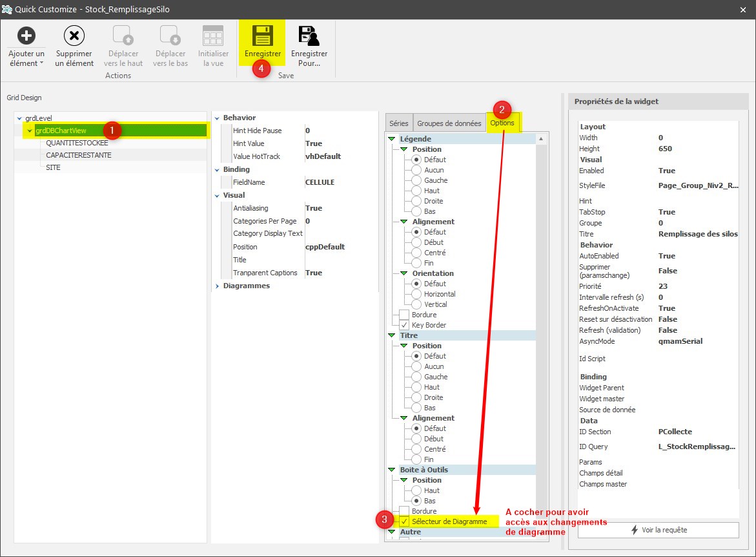Collapse the grdLevel tree node
The image size is (756, 557).
point(19,118)
